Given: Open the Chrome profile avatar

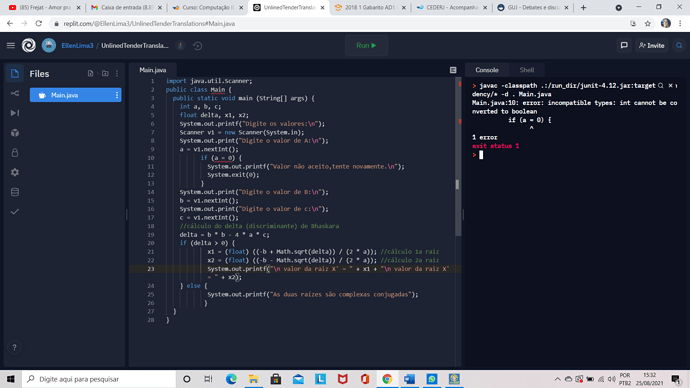Looking at the screenshot, I should pos(665,23).
